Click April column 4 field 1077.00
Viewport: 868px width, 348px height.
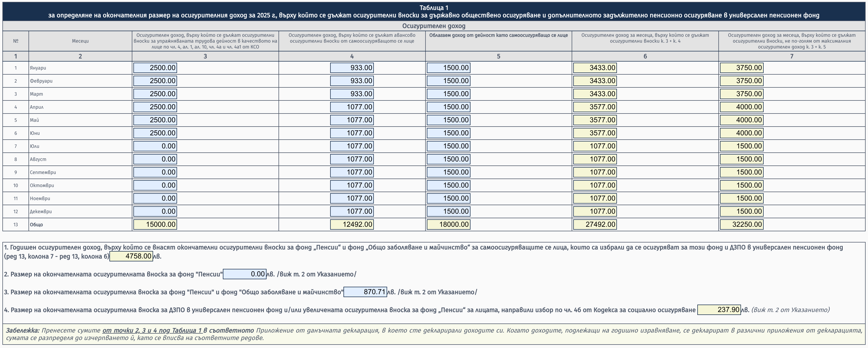352,107
